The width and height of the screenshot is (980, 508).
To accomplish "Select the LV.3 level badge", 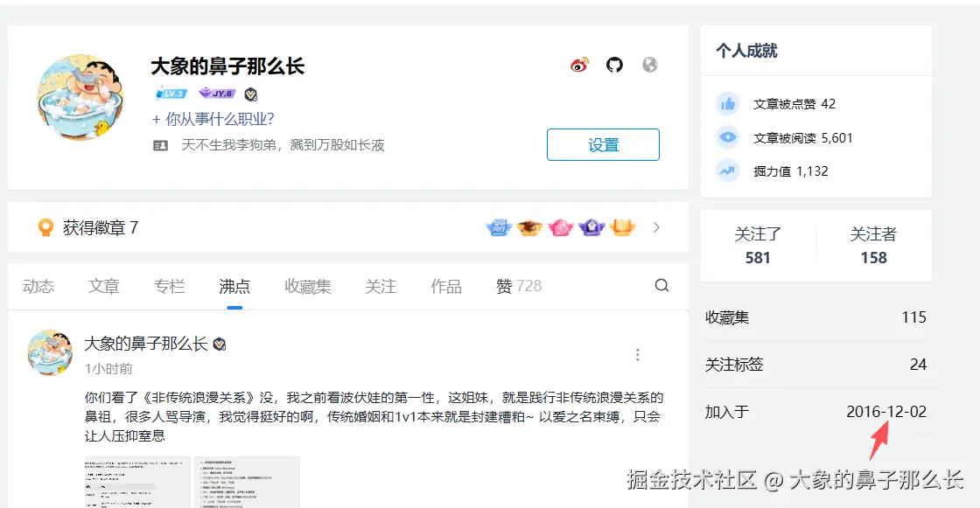I will (170, 93).
